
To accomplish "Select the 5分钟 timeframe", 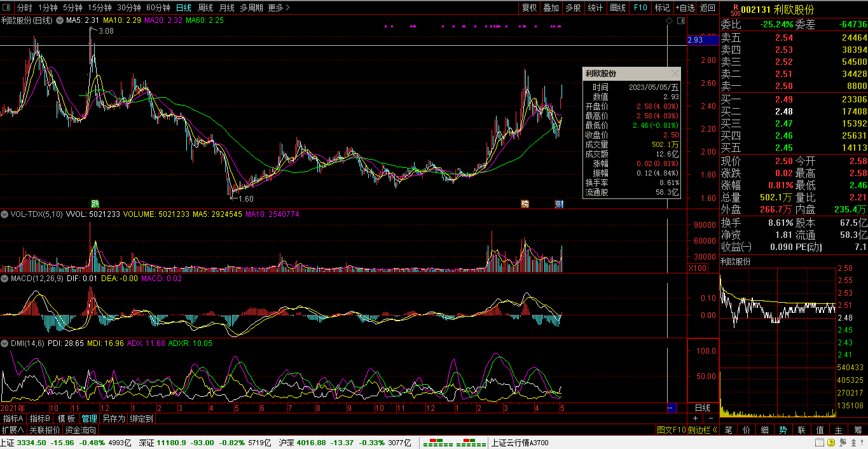I will click(72, 8).
